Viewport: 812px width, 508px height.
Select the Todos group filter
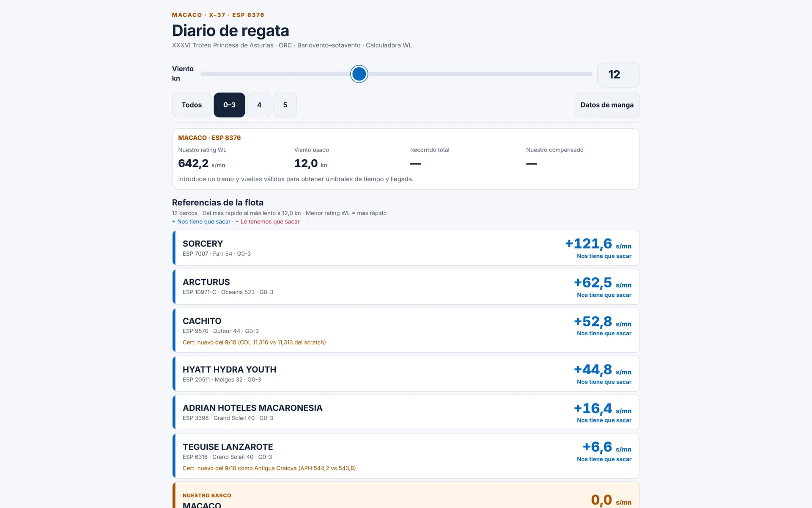coord(192,105)
